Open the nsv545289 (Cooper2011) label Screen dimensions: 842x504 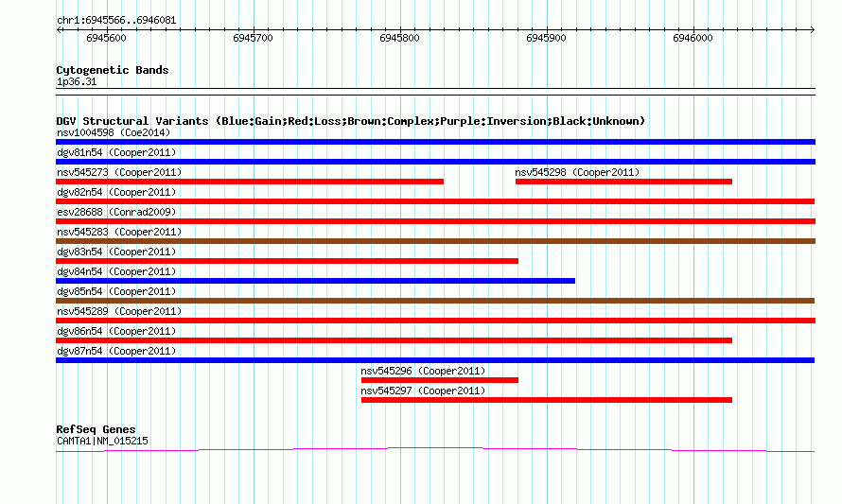[119, 311]
